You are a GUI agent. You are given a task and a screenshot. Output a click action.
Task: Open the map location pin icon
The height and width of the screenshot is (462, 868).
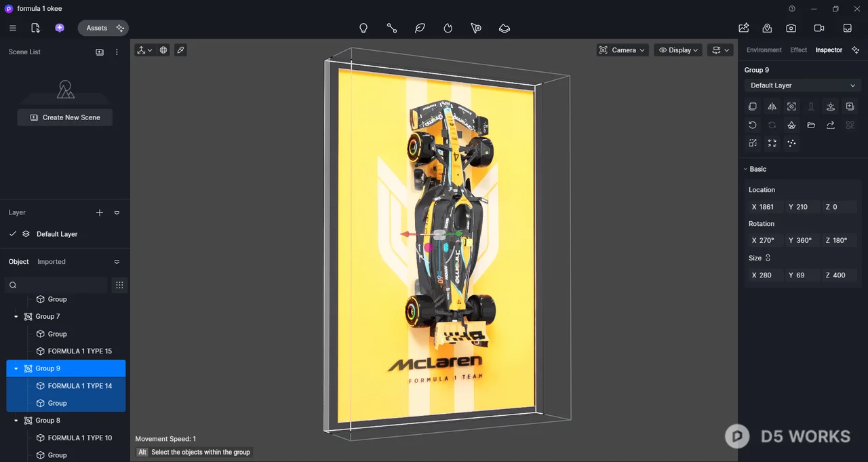[x=767, y=28]
